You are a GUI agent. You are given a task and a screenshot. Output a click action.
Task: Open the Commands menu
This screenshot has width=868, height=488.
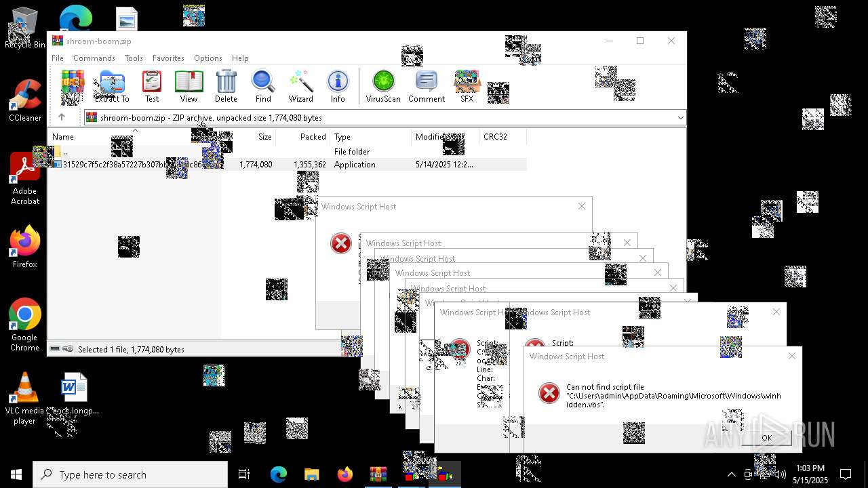(x=94, y=58)
